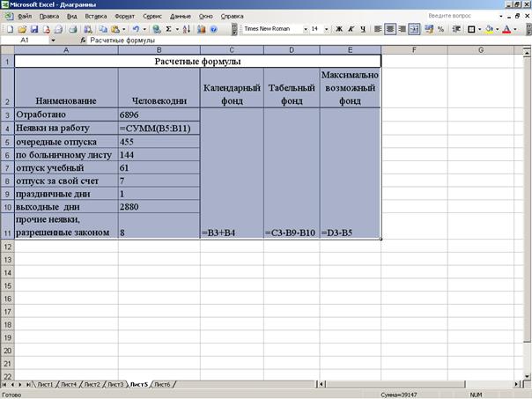Toggle bold formatting (Ж)

tap(339, 29)
